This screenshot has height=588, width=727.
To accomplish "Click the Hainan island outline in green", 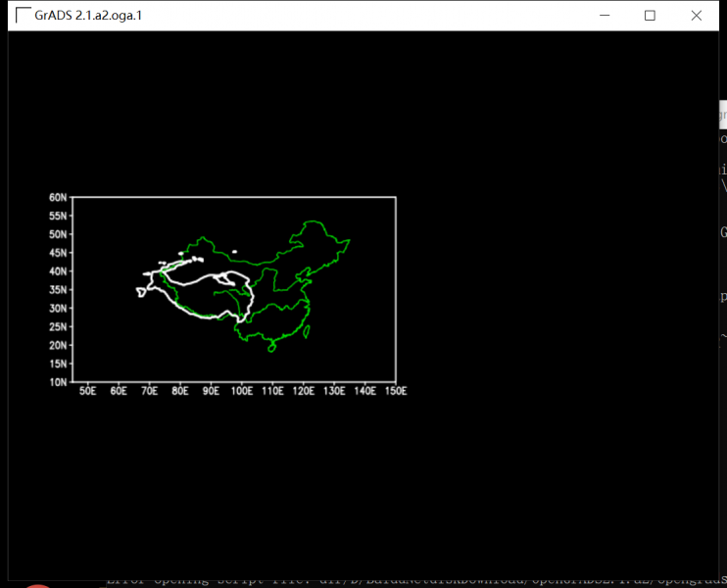I will pos(272,346).
